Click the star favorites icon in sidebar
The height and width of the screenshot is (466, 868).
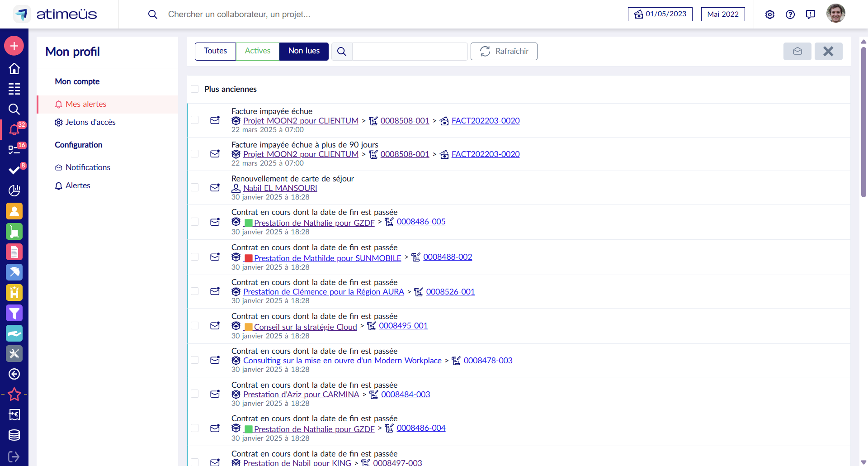click(x=14, y=394)
